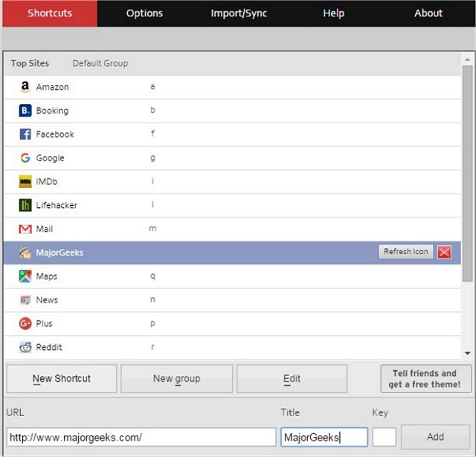Click the vertical scrollbar thumb
Viewport: 476px width, 457px height.
[x=468, y=173]
